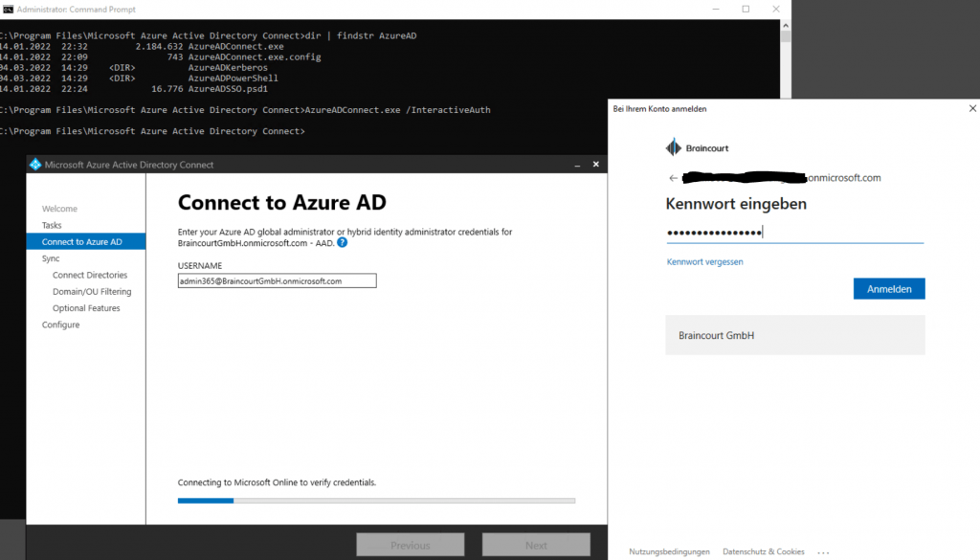Click the Connecting to Microsoft Online status text
Screen dimensions: 980x560
click(x=277, y=482)
